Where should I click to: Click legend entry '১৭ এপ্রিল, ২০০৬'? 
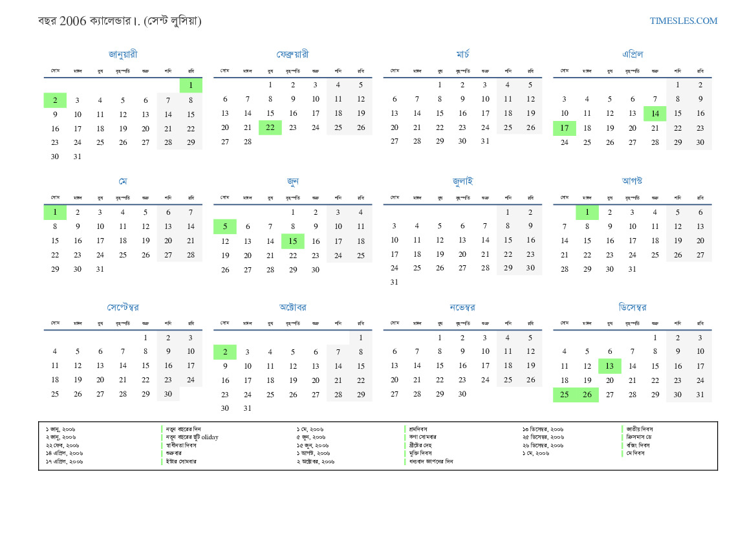coord(64,462)
